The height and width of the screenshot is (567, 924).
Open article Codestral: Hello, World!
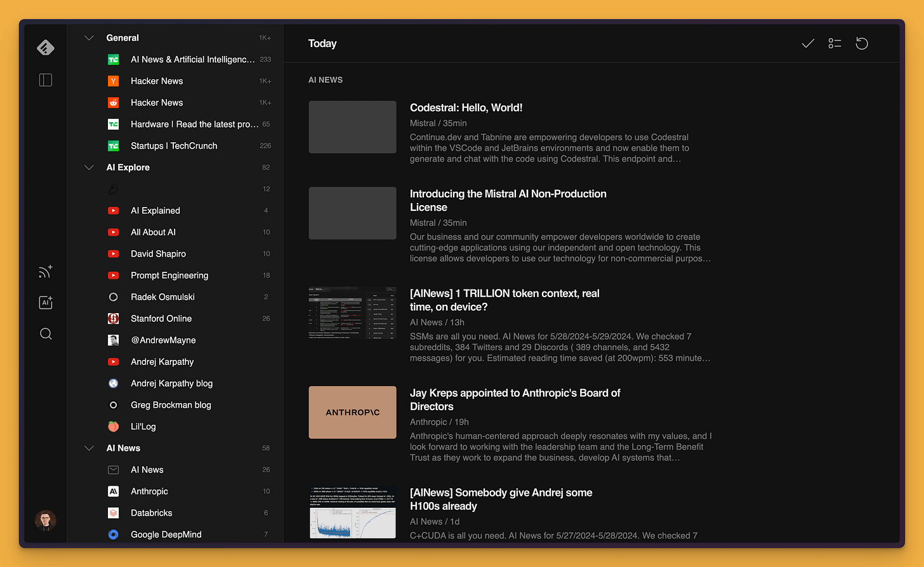[x=466, y=108]
